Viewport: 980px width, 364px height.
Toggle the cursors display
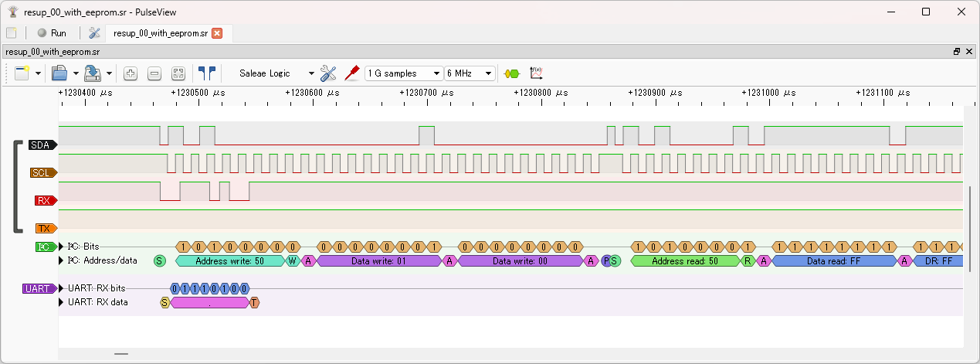(x=207, y=73)
